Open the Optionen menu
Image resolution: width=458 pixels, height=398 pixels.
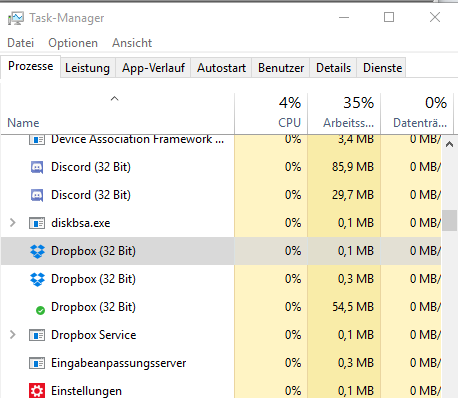[73, 43]
